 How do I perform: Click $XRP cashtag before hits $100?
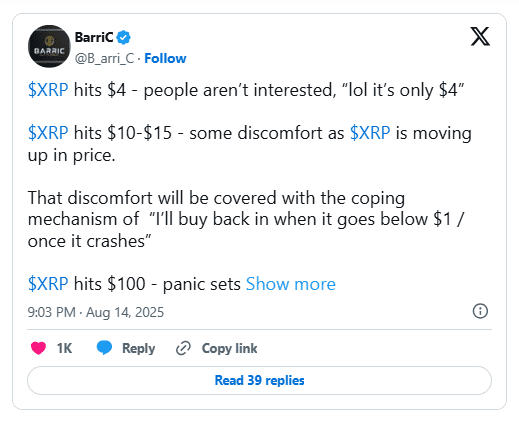coord(48,284)
